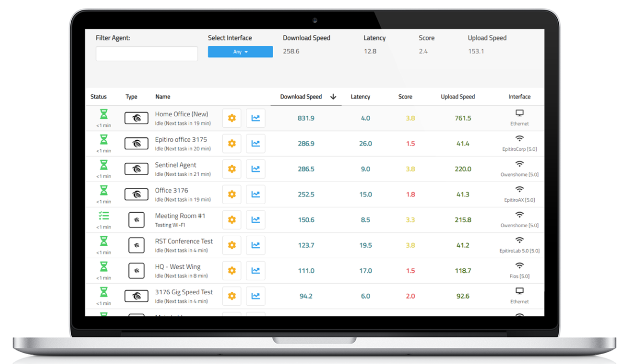This screenshot has height=364, width=629.
Task: Sort agents by the Score column
Action: pos(405,97)
